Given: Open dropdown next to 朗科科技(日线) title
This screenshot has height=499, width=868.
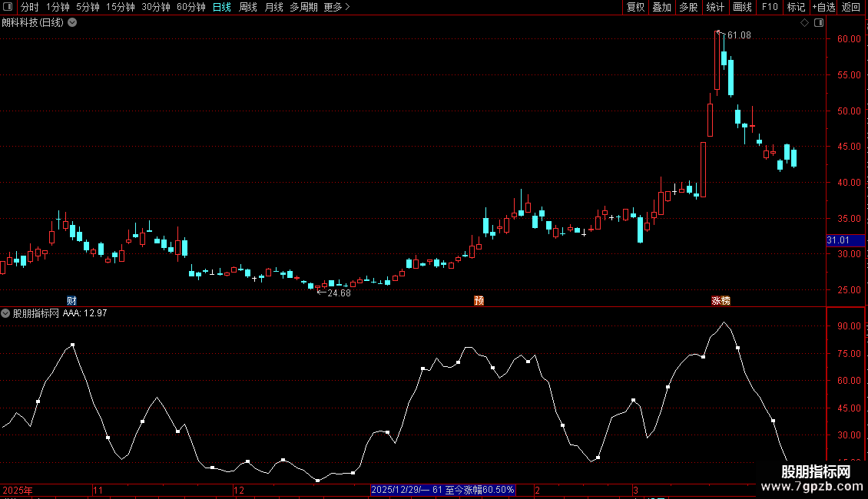Looking at the screenshot, I should pos(72,23).
